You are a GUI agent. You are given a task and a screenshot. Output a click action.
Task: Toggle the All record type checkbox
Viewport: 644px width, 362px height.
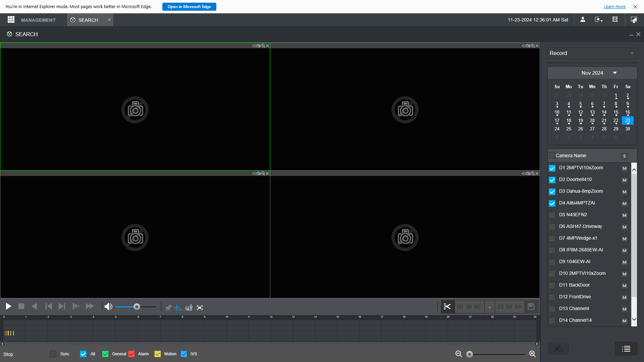[83, 354]
